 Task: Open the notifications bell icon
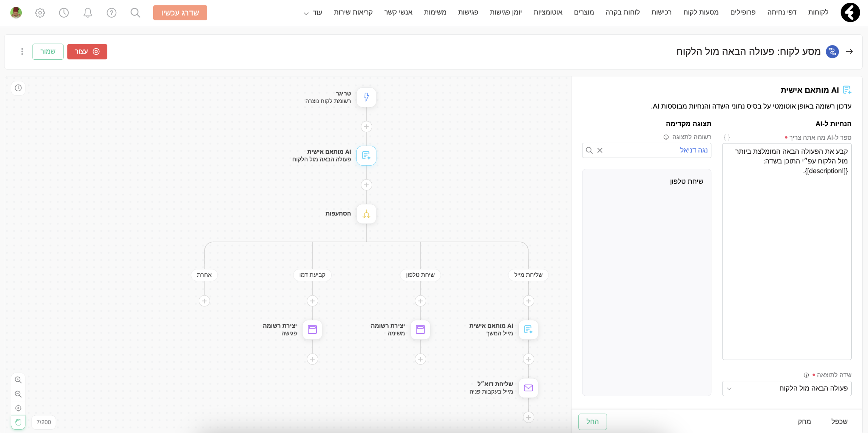coord(88,13)
